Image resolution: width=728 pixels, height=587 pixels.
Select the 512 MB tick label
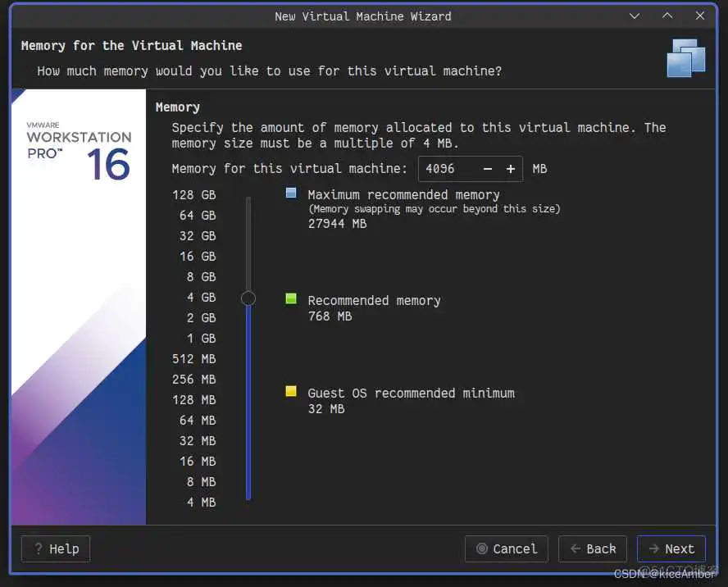pyautogui.click(x=195, y=358)
